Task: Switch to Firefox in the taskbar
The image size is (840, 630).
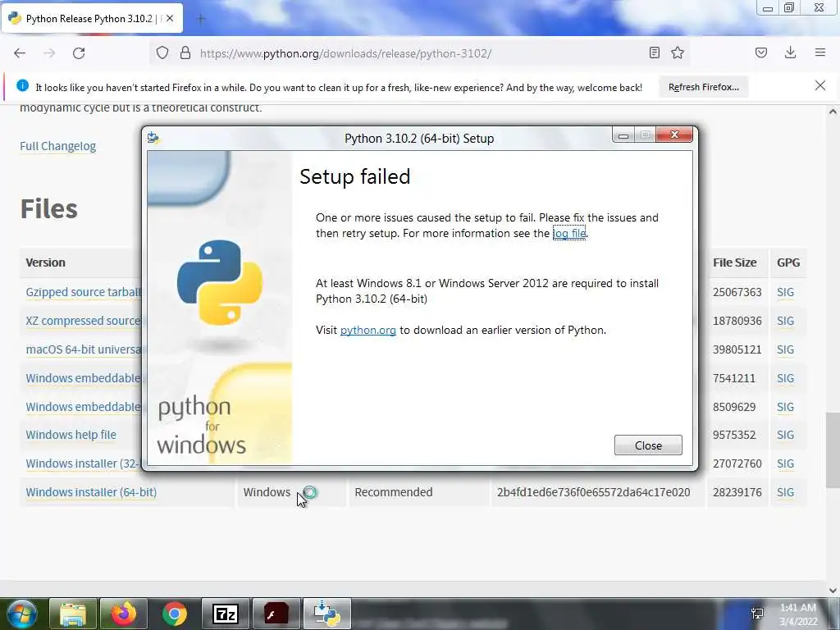Action: tap(123, 614)
